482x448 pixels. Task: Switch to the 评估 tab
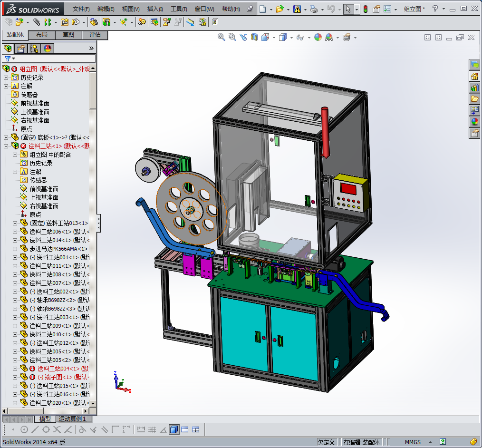(95, 35)
